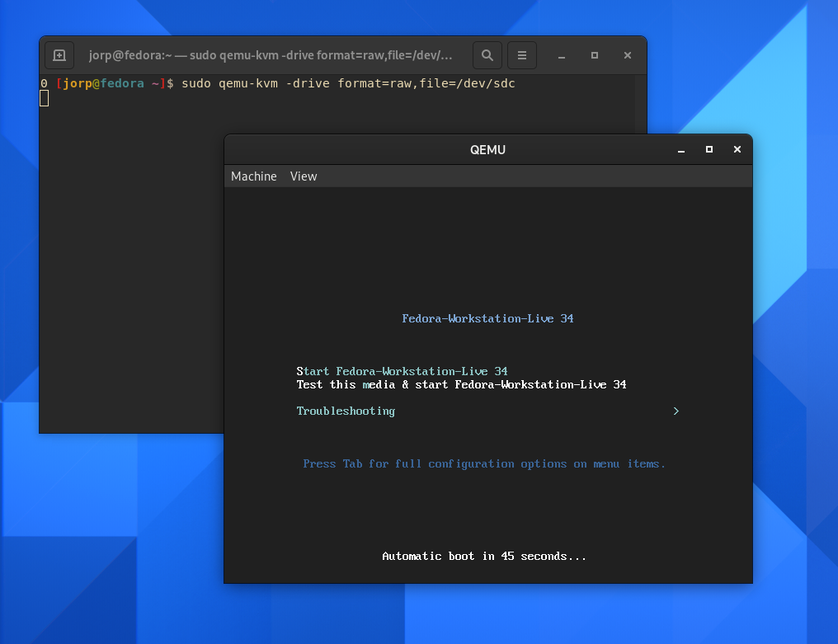Click the terminal search magnifier icon
The width and height of the screenshot is (838, 644).
pos(487,55)
